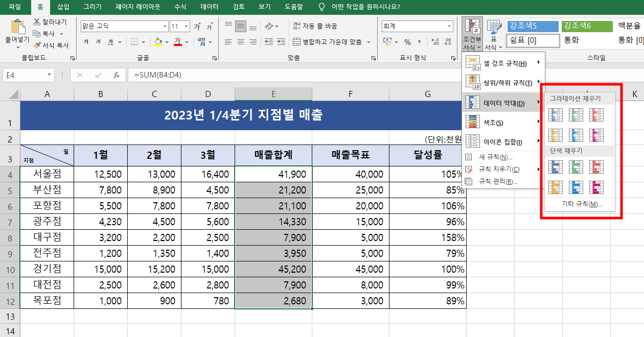Open the Name Box dropdown arrow beside E4
This screenshot has height=337, width=644.
point(50,75)
